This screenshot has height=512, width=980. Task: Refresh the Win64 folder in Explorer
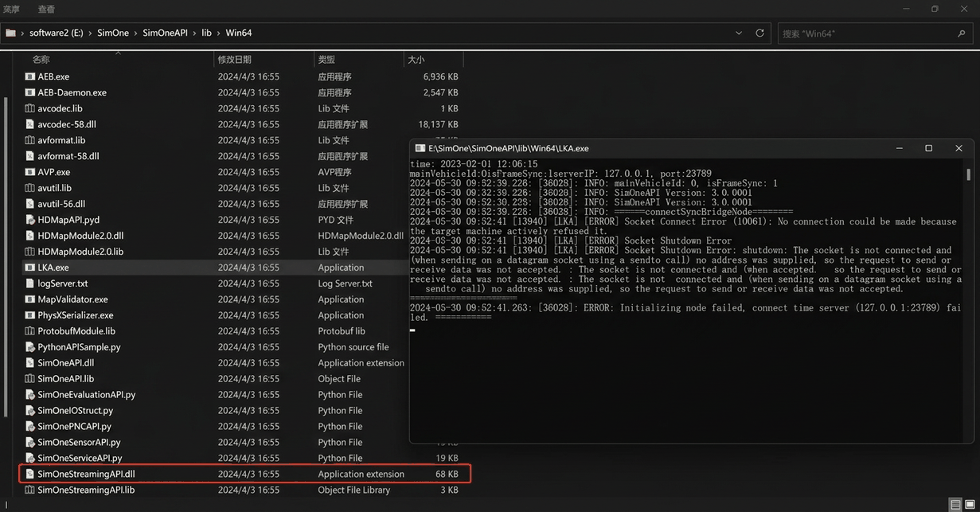pyautogui.click(x=759, y=33)
